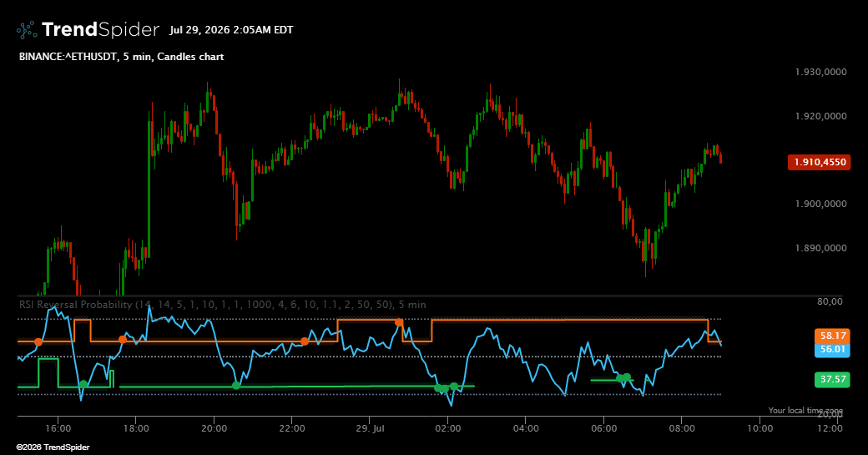Click the 80,00 RSI scale label
The image size is (868, 455).
tap(830, 301)
